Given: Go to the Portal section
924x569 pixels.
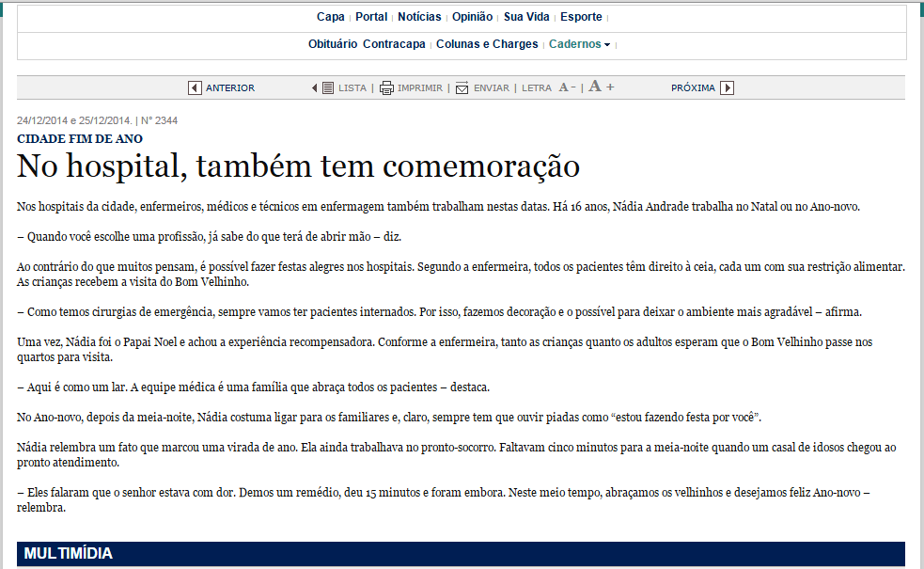Looking at the screenshot, I should click(x=371, y=17).
